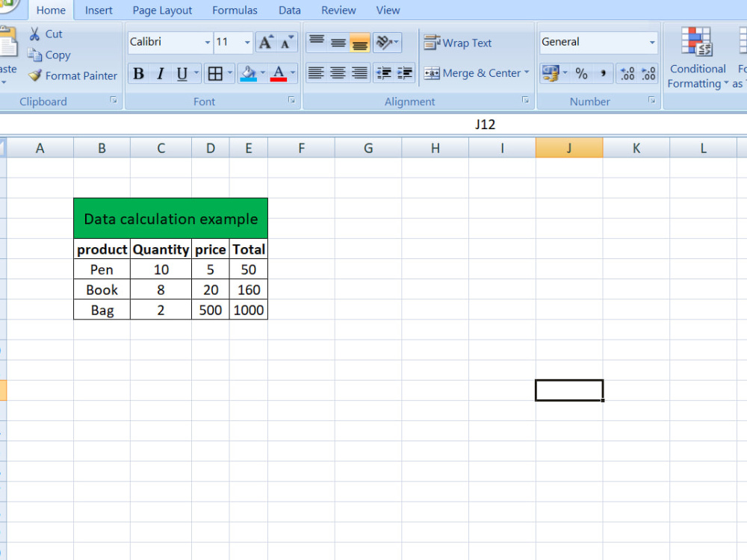Image resolution: width=747 pixels, height=560 pixels.
Task: Open text Orientation options
Action: point(387,43)
